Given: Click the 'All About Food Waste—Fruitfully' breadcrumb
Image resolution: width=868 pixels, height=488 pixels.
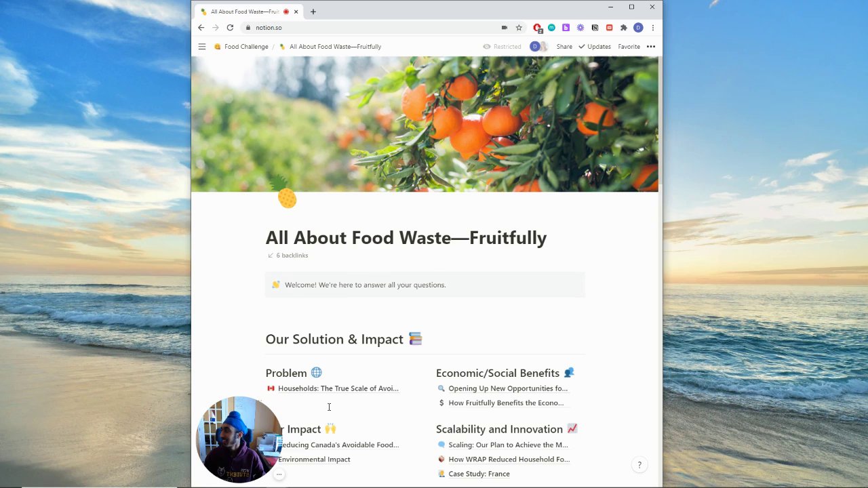Looking at the screenshot, I should (330, 47).
